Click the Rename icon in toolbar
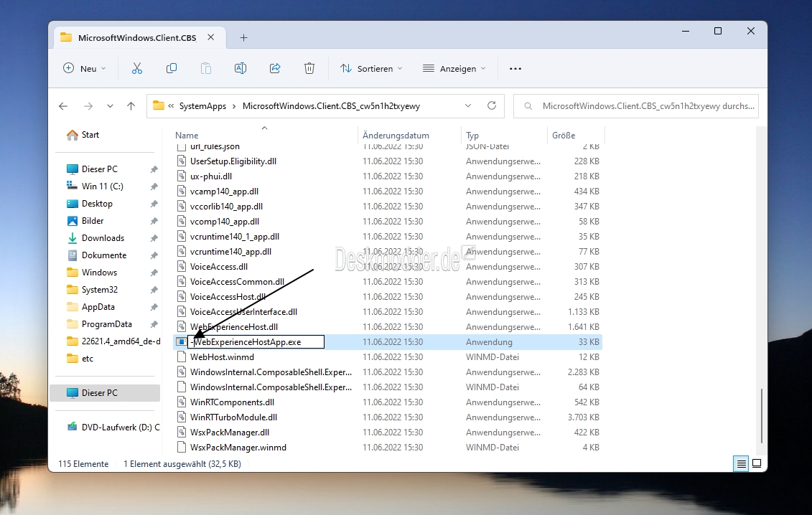 click(241, 68)
